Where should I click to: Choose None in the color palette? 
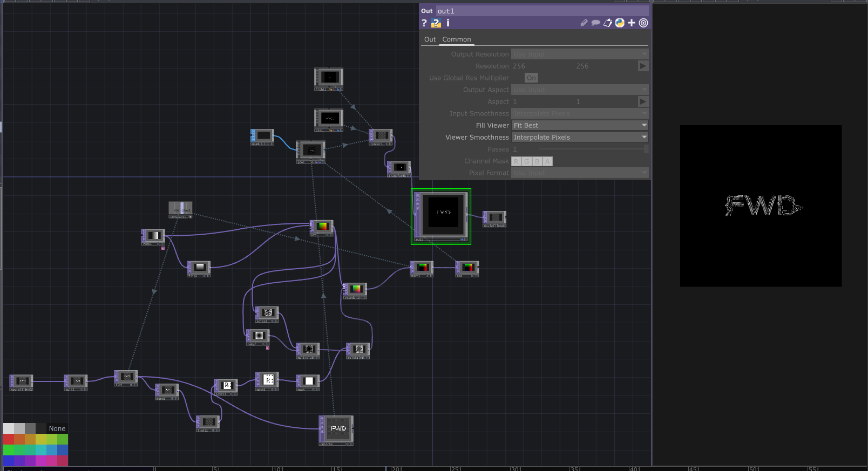57,428
